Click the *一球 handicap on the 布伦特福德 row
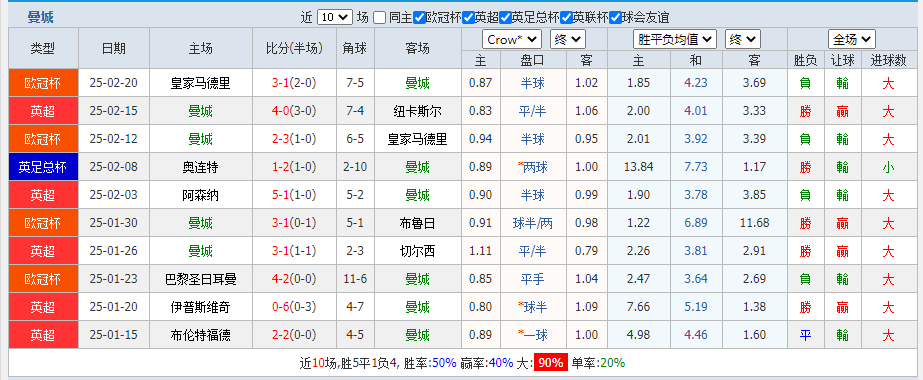Viewport: 923px width, 380px height. tap(533, 335)
